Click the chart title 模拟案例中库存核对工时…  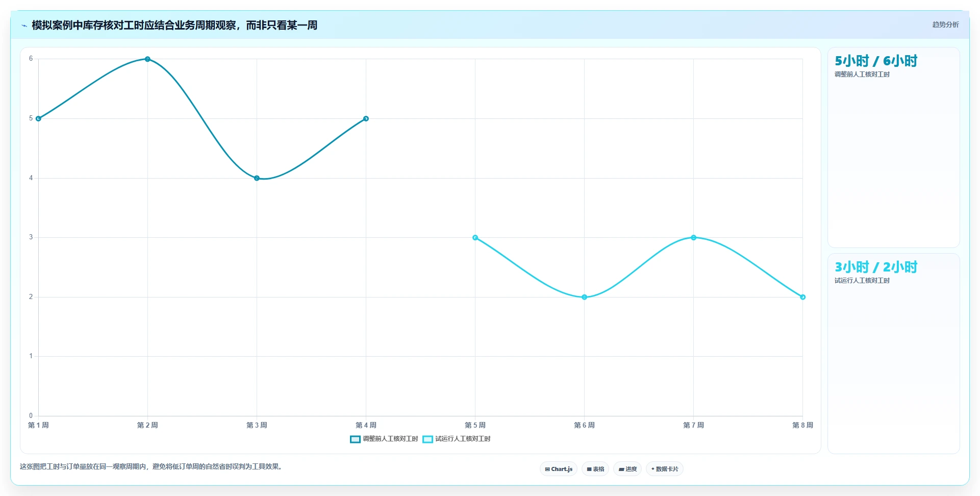click(x=174, y=25)
